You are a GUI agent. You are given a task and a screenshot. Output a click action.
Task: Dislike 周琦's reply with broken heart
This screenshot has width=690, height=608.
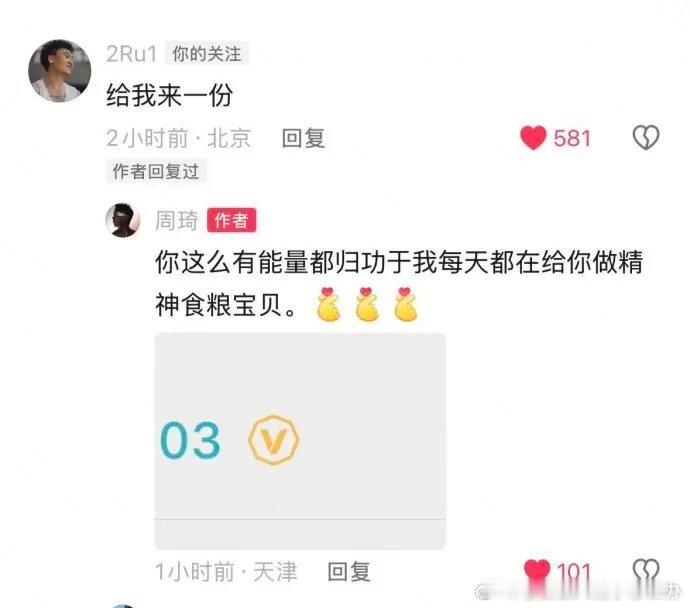click(x=646, y=571)
